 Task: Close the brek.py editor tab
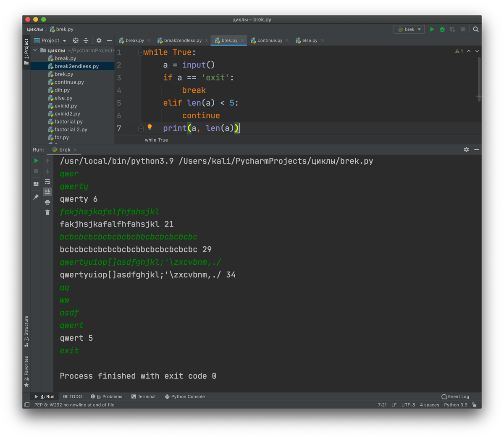242,41
